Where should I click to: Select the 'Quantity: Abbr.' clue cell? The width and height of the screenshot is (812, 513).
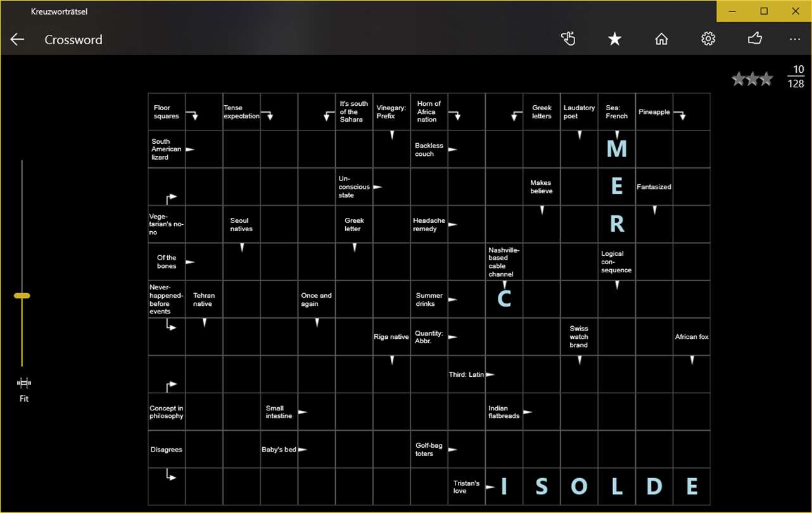coord(429,336)
